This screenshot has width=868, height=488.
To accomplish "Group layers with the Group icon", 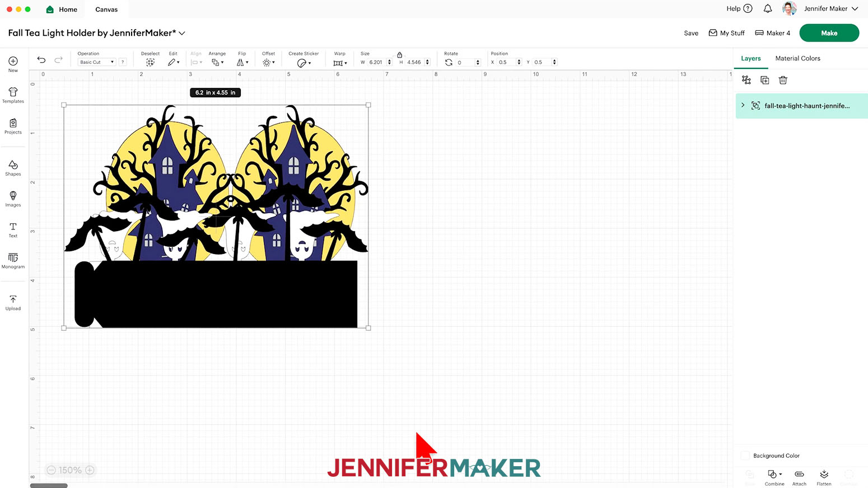I will pos(746,80).
